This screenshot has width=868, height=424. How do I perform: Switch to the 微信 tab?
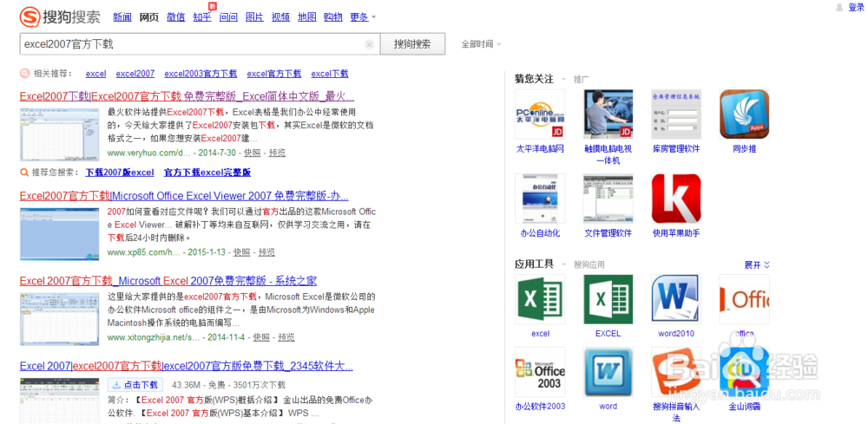point(175,17)
